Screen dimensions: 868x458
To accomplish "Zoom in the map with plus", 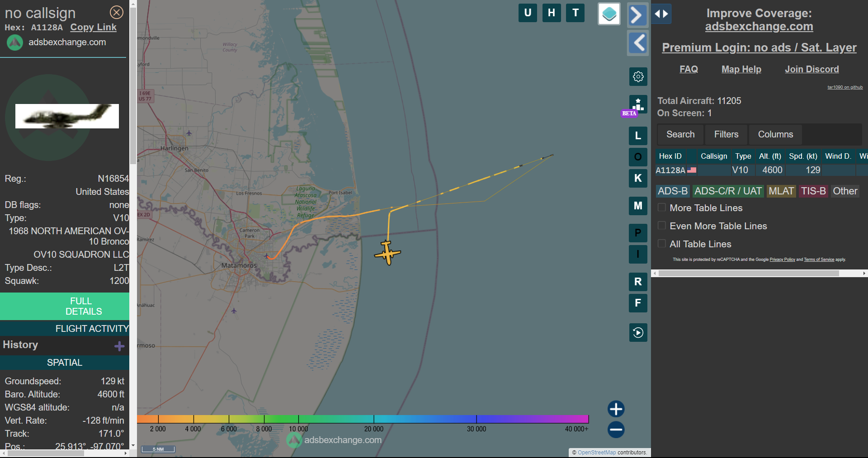I will point(616,409).
